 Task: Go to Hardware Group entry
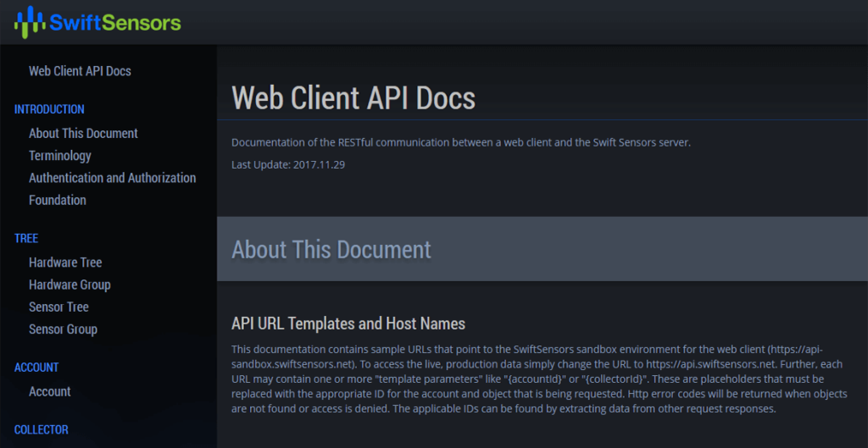coord(70,285)
